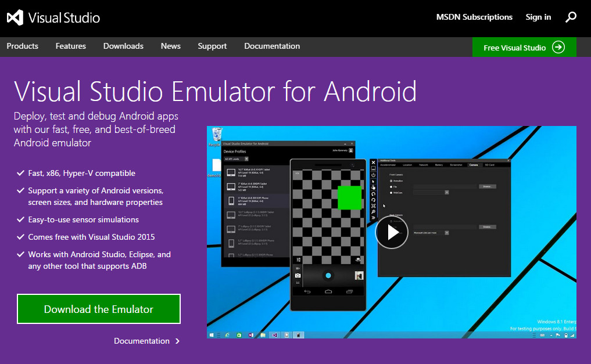Tap the switch camera icon on phone
Image resolution: width=591 pixels, height=364 pixels.
pyautogui.click(x=358, y=260)
